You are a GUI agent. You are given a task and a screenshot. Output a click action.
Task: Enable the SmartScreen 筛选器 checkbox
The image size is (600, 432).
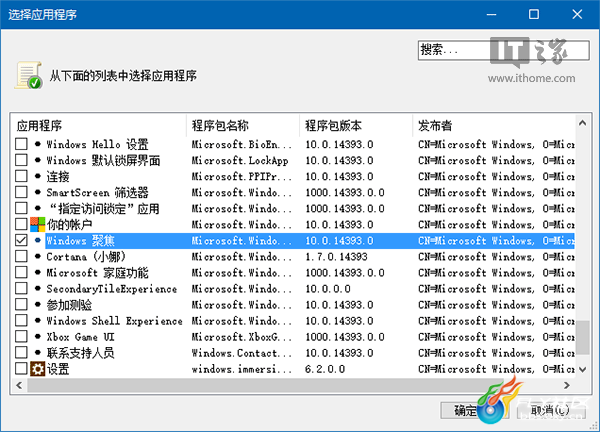click(x=21, y=192)
